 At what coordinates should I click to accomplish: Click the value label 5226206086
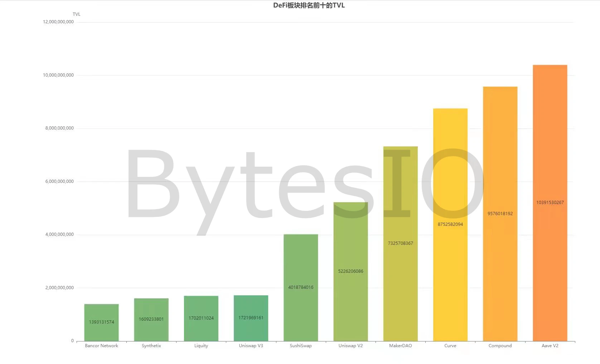pos(351,271)
